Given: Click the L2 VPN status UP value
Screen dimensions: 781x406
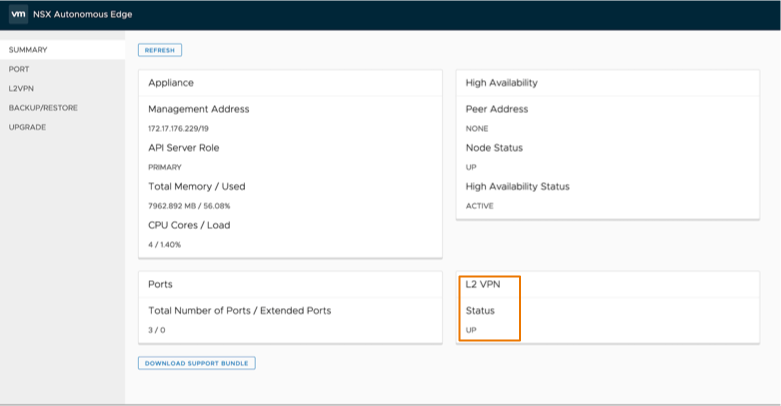Looking at the screenshot, I should coord(472,329).
